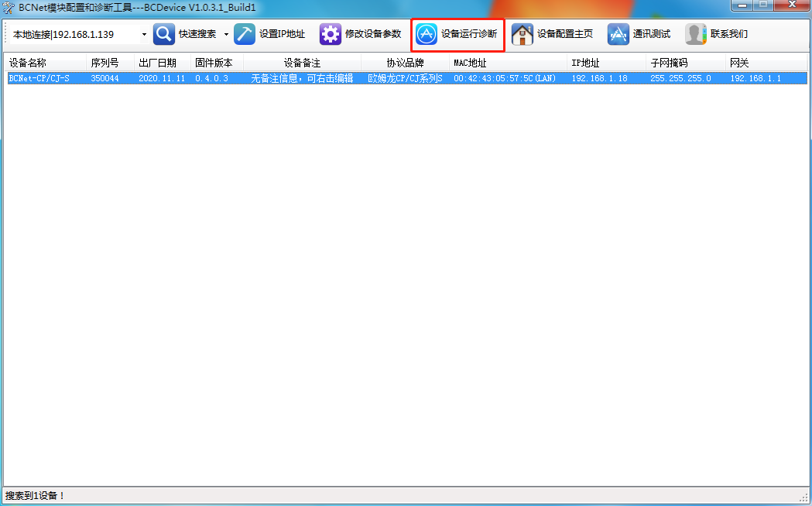Image resolution: width=812 pixels, height=506 pixels.
Task: Launch 设备运行诊断 diagnostics icon
Action: 427,35
